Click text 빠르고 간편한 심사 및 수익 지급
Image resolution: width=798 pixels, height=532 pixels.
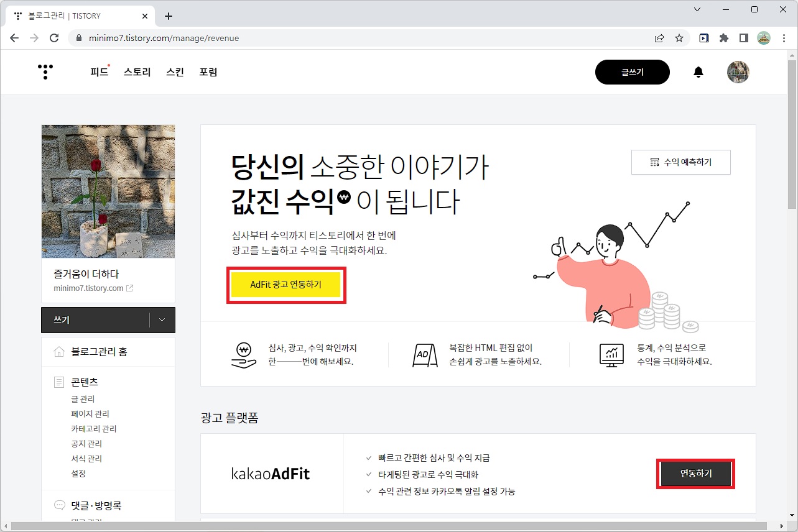(x=434, y=458)
